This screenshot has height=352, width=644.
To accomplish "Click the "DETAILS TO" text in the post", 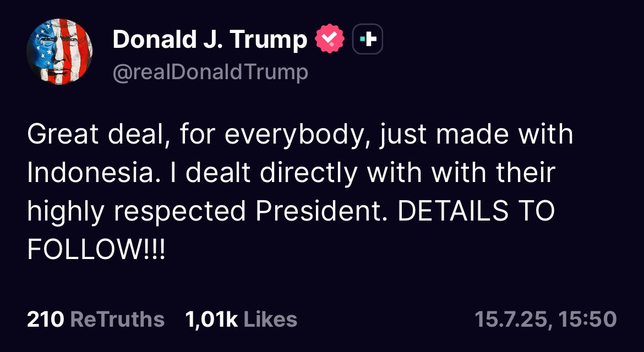I will pyautogui.click(x=476, y=211).
